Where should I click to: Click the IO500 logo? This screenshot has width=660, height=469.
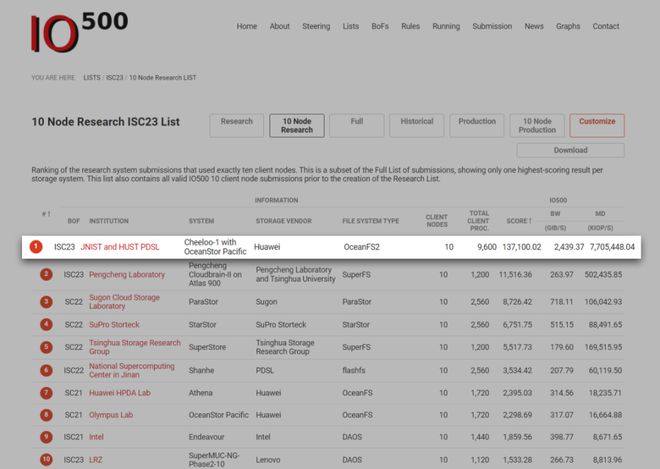point(79,32)
